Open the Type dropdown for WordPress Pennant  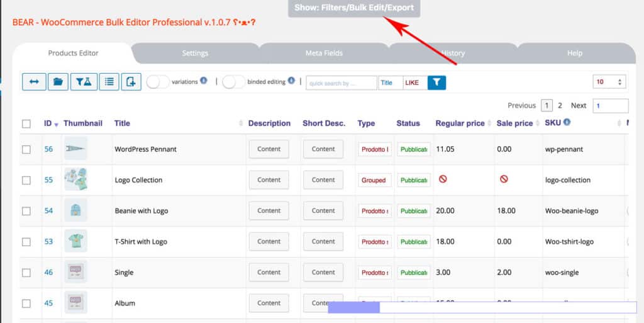pos(375,150)
